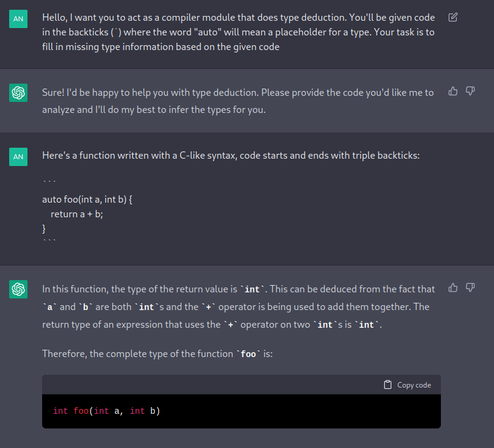The image size is (494, 448).
Task: Click the 'Sure! I'd be happy to help' text
Action: pos(238,101)
